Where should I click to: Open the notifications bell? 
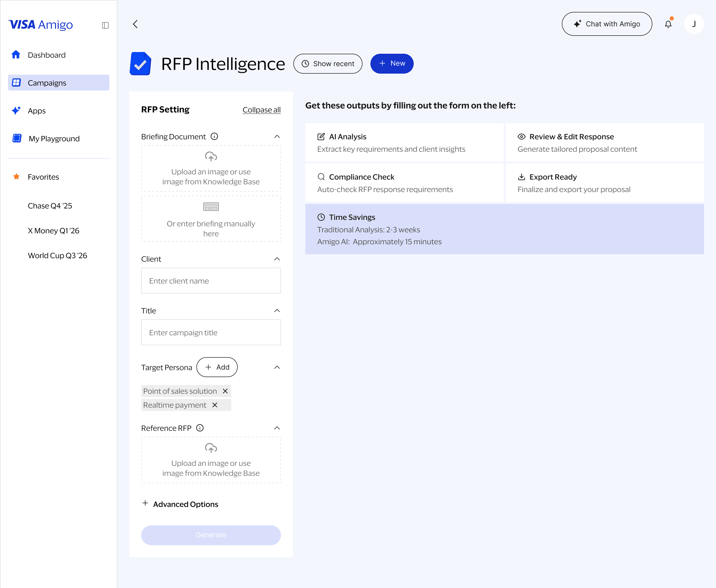tap(668, 24)
